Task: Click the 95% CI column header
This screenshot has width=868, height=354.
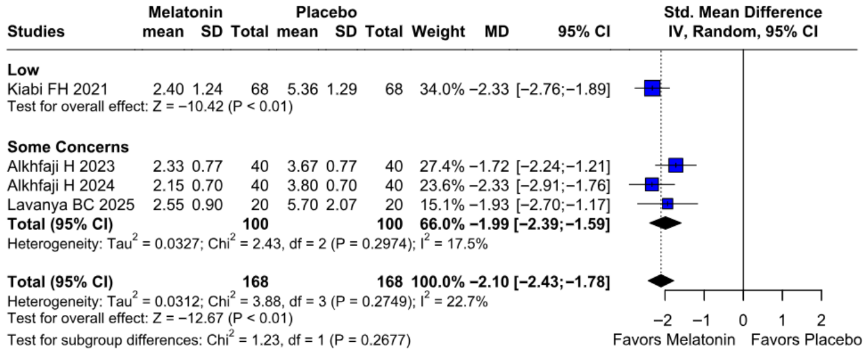Action: click(x=584, y=31)
